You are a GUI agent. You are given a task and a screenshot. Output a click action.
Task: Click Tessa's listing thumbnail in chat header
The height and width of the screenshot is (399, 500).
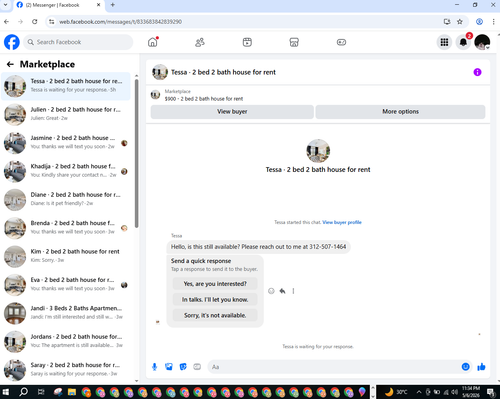[160, 72]
